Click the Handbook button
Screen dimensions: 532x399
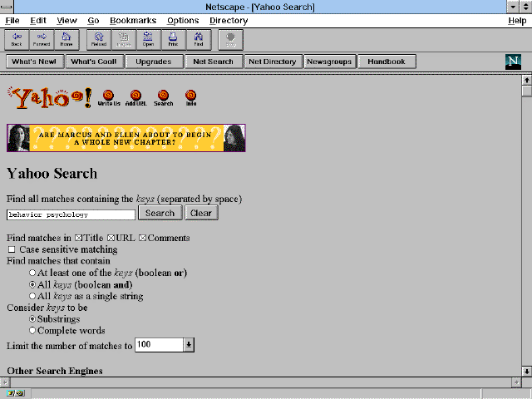(387, 62)
